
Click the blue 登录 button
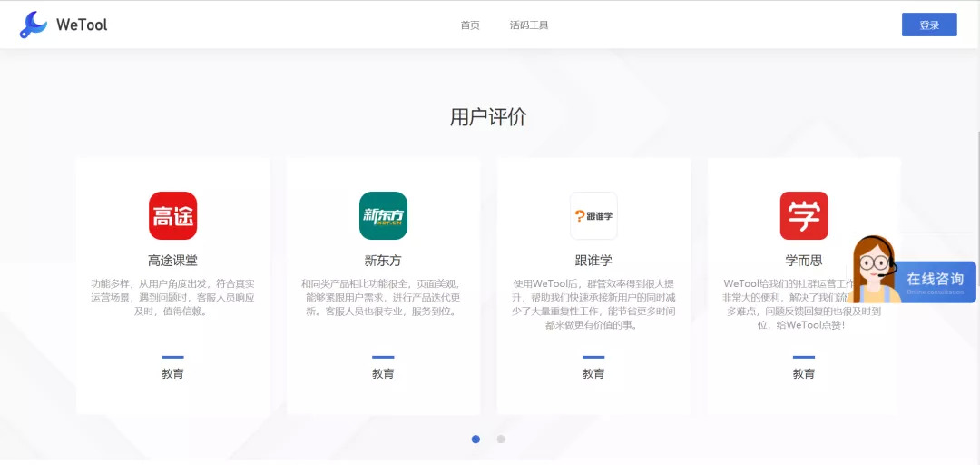[x=929, y=25]
